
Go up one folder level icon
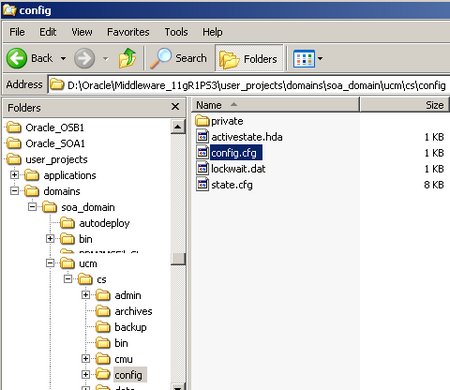(x=128, y=58)
